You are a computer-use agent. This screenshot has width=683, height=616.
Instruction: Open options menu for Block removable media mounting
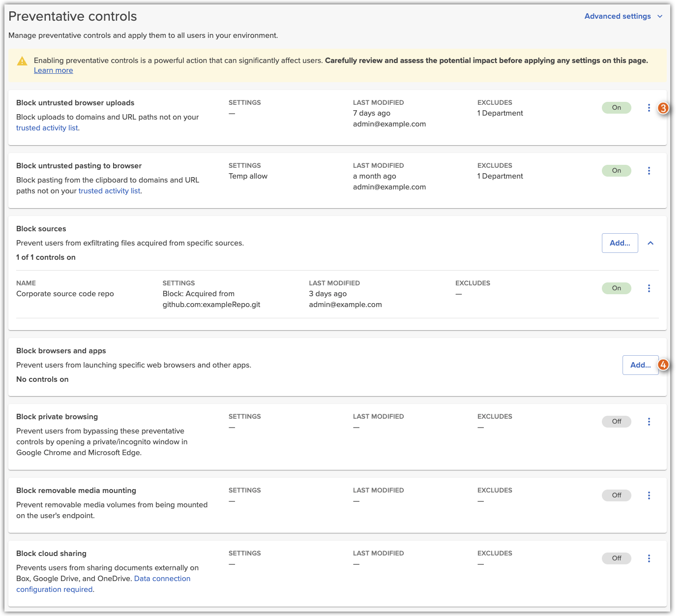(x=649, y=495)
